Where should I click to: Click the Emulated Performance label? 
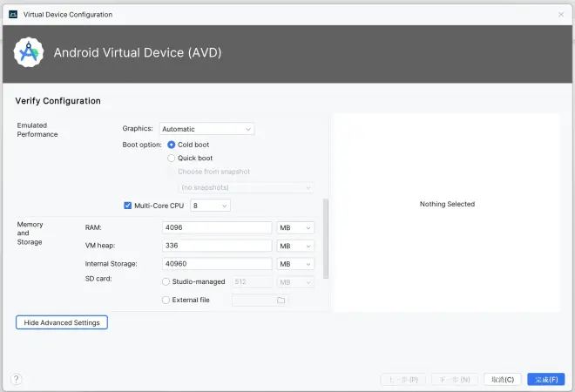[x=37, y=130]
